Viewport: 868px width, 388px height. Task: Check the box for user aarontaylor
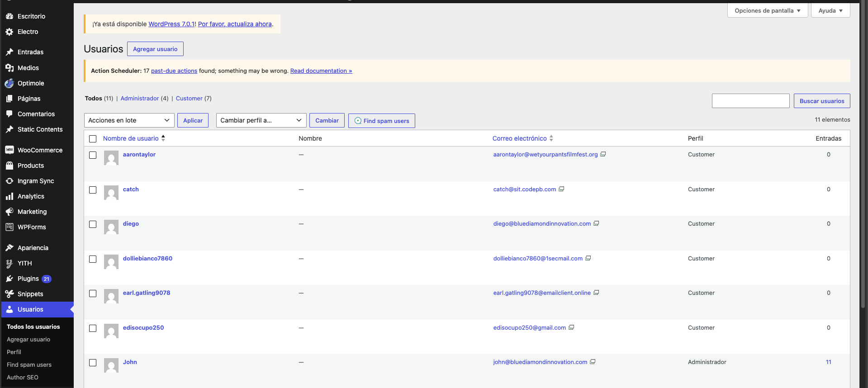tap(93, 155)
